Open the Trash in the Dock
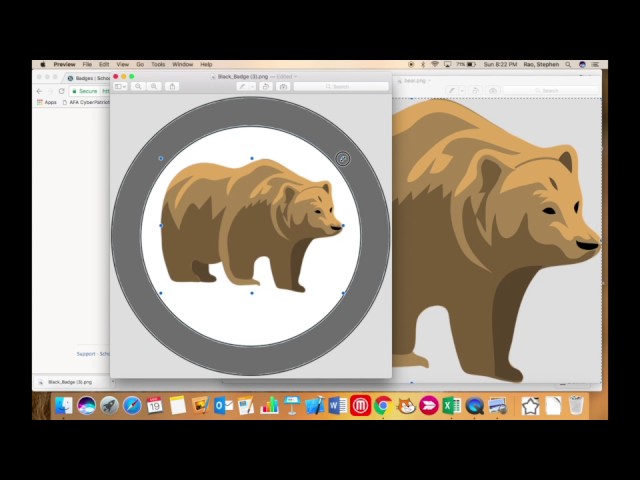 [576, 406]
